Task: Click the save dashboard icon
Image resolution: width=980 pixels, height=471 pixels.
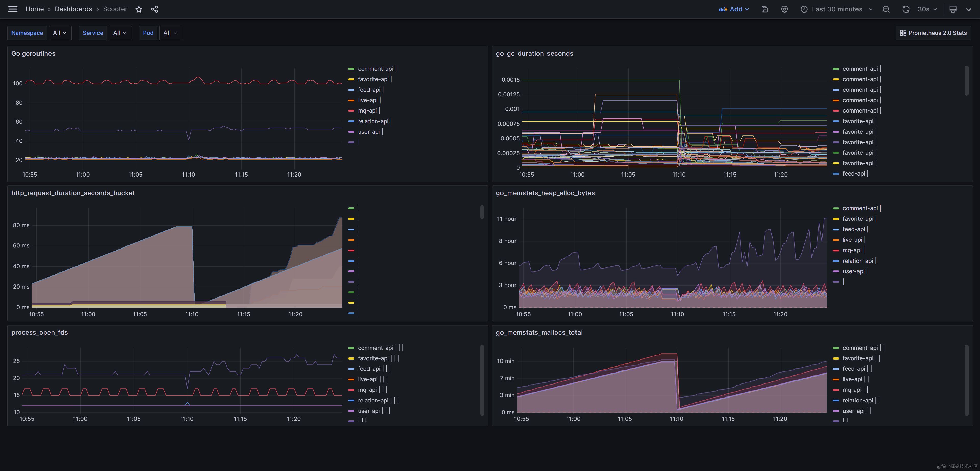Action: [x=765, y=9]
